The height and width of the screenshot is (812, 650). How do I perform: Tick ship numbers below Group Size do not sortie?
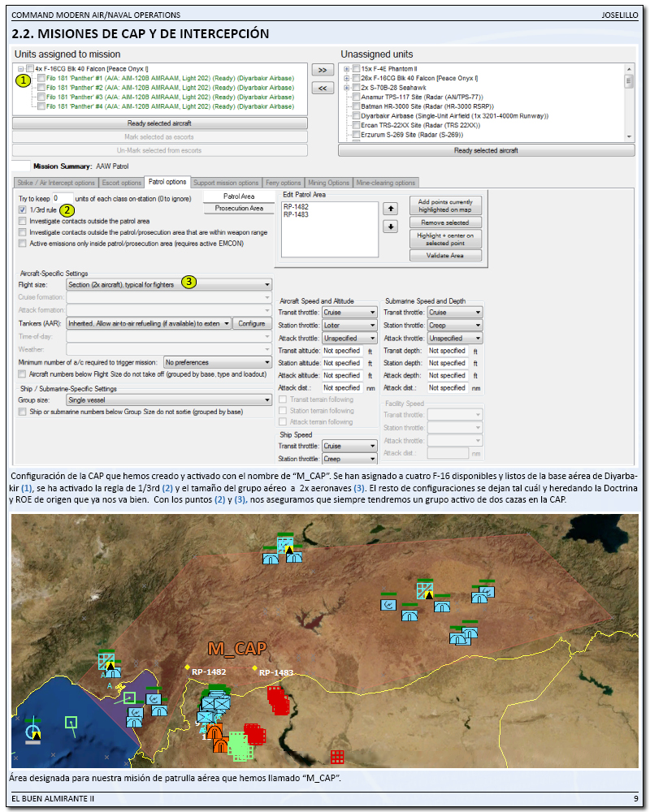22,412
